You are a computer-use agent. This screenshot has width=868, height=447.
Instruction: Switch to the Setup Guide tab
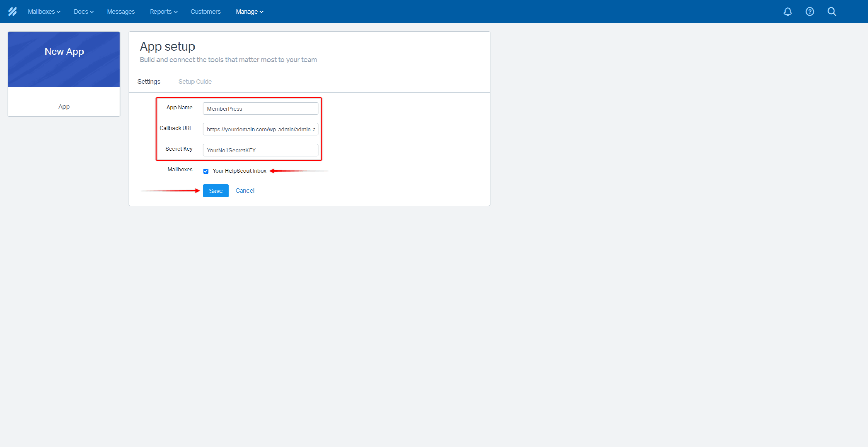pyautogui.click(x=195, y=81)
